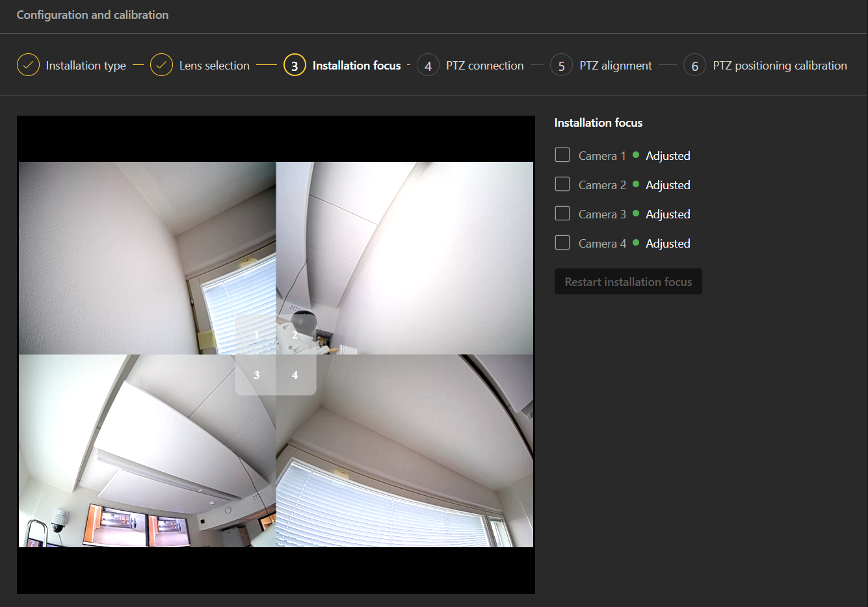Screen dimensions: 868x607
Task: Select step 3 circle for Installation focus
Action: [x=295, y=65]
